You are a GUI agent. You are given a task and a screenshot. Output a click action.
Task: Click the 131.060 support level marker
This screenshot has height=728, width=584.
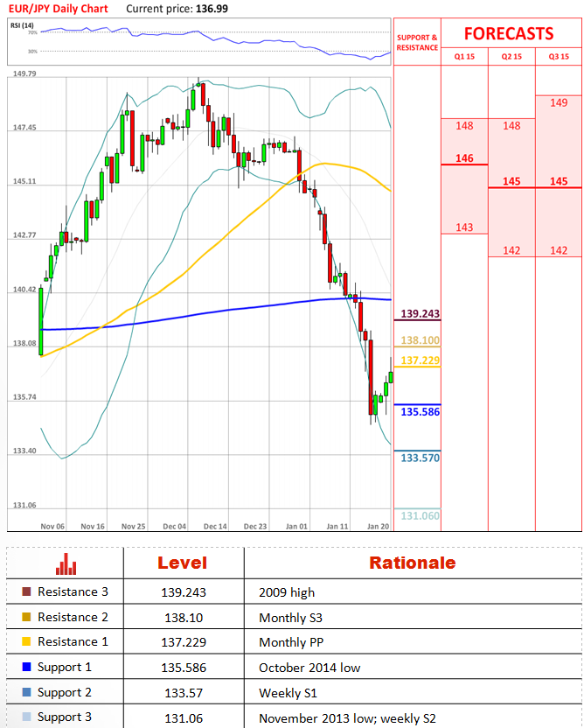point(421,516)
